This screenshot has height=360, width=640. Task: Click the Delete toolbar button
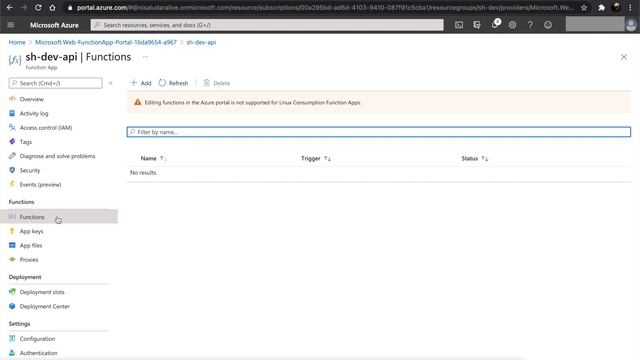point(217,83)
